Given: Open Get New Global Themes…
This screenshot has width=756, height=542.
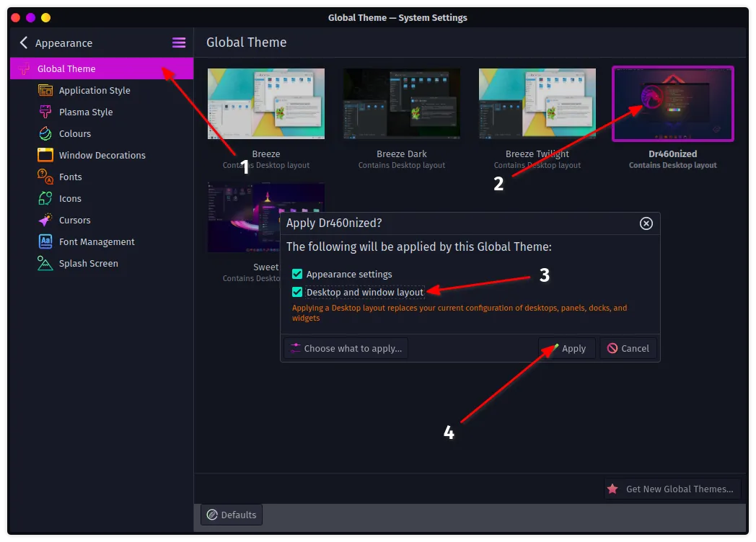Looking at the screenshot, I should [x=672, y=489].
